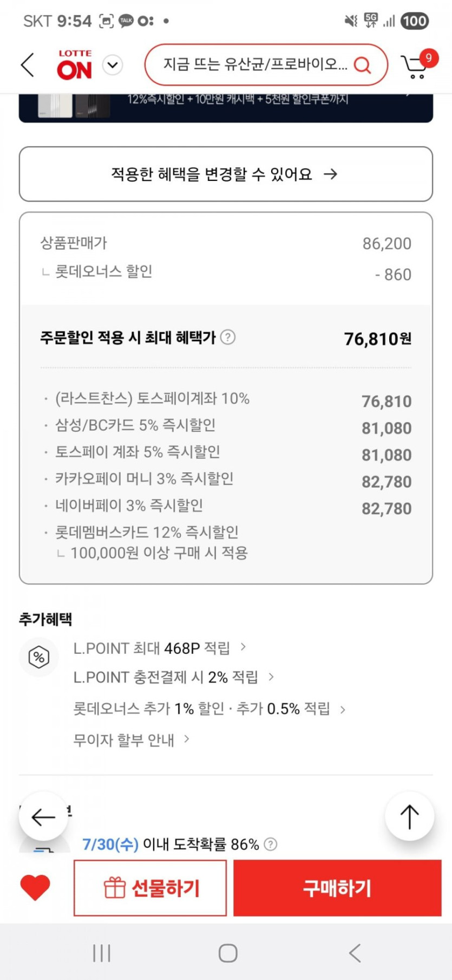Expand L.POINT 충전결제 시 2% 적립
This screenshot has width=452, height=980.
[173, 677]
